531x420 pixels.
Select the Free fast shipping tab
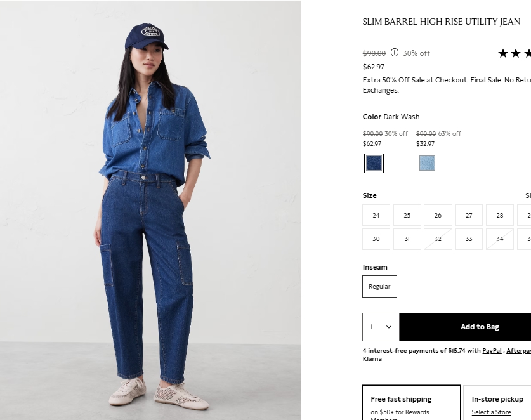412,403
